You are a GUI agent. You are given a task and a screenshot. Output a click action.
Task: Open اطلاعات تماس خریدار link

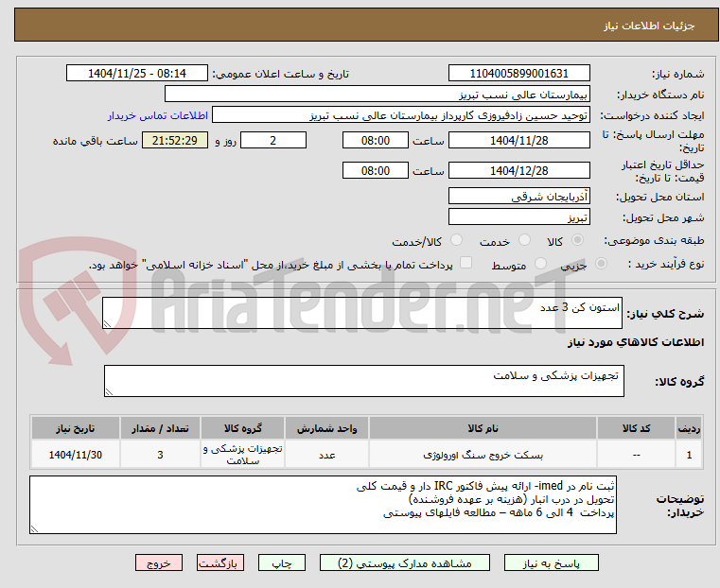[x=158, y=115]
